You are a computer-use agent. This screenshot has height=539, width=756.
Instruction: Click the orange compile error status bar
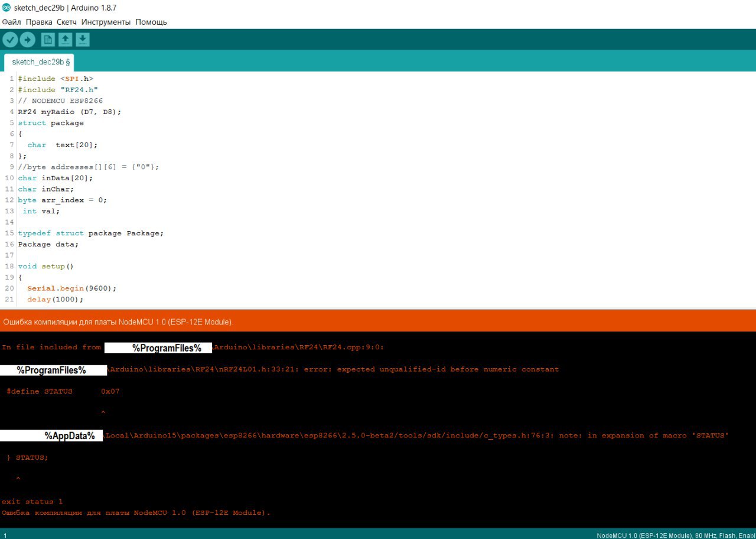pyautogui.click(x=378, y=322)
